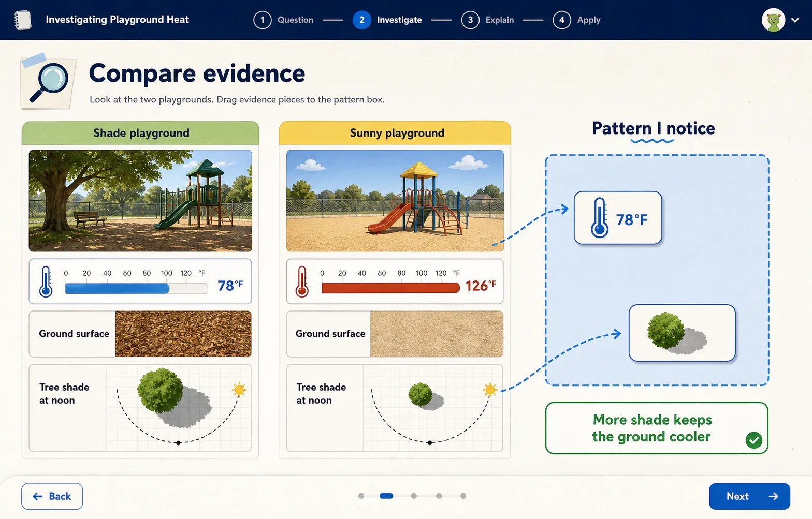Click the 78°F reading in Shade playground
The width and height of the screenshot is (812, 519).
click(x=230, y=286)
